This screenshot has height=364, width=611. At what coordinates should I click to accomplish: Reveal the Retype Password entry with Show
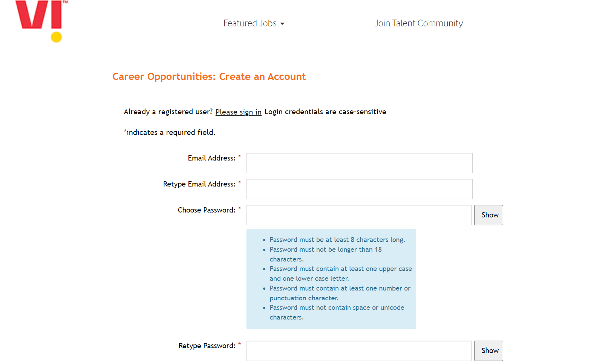488,351
